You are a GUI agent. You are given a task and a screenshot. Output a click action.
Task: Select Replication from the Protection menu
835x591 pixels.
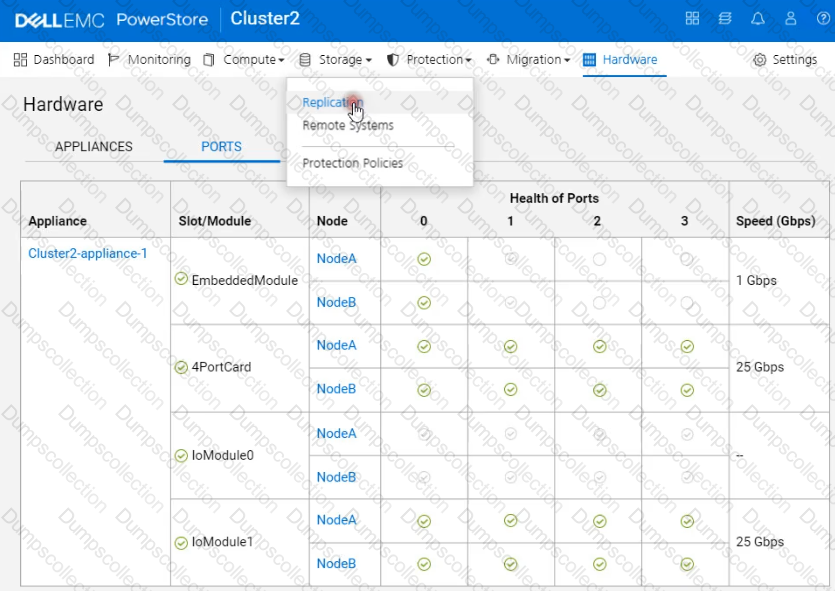pyautogui.click(x=329, y=103)
